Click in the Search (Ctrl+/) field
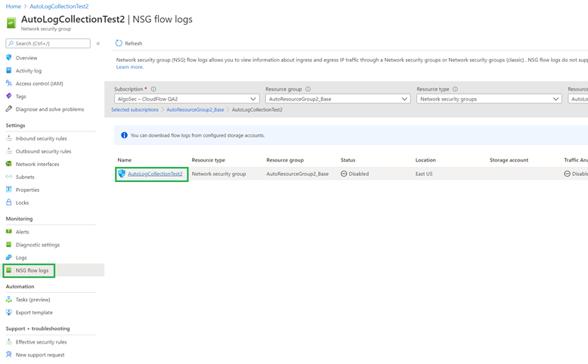The image size is (588, 364). 48,44
